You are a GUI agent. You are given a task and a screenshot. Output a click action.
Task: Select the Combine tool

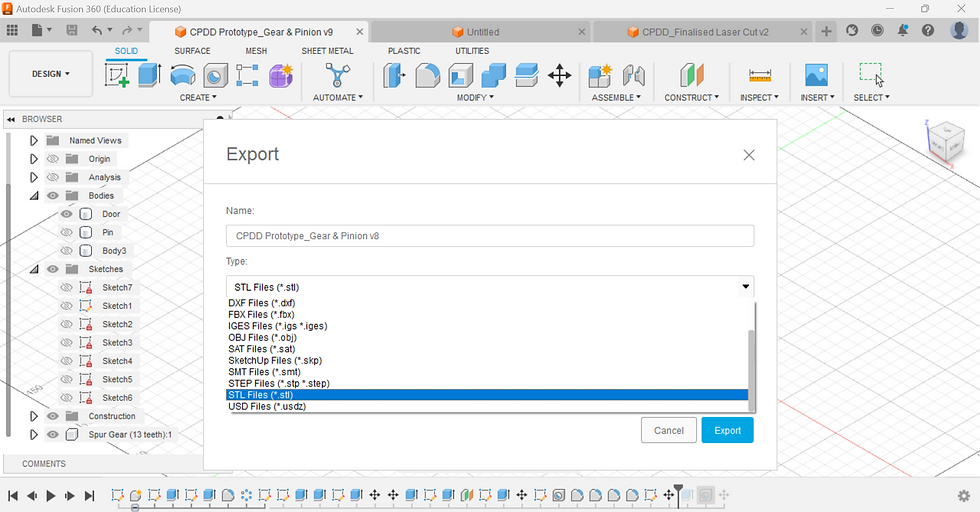pyautogui.click(x=494, y=76)
